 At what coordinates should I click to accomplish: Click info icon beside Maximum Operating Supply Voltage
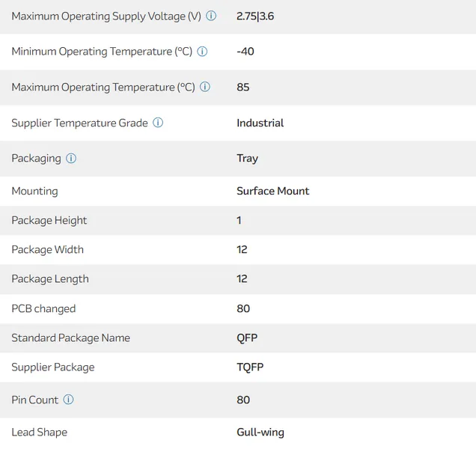211,16
